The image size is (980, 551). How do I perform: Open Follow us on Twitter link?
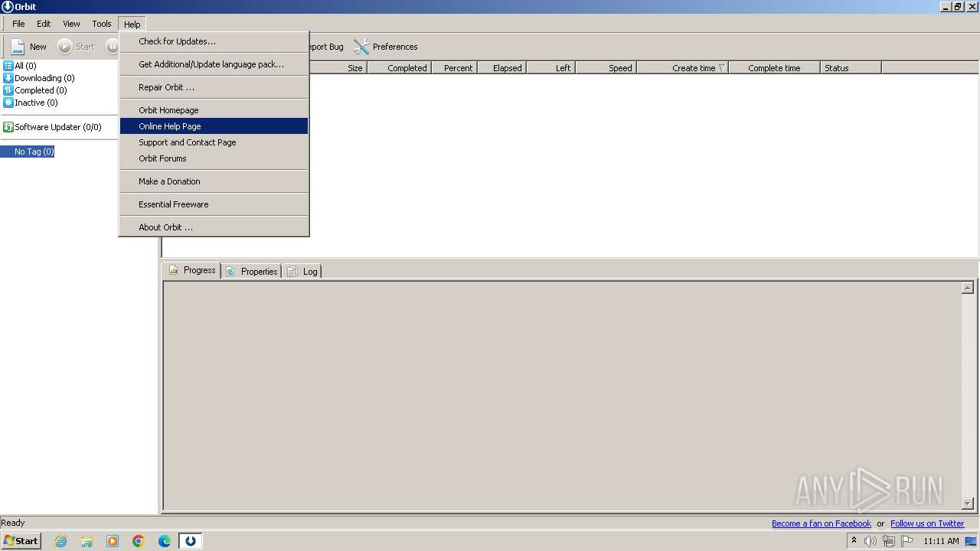click(927, 523)
